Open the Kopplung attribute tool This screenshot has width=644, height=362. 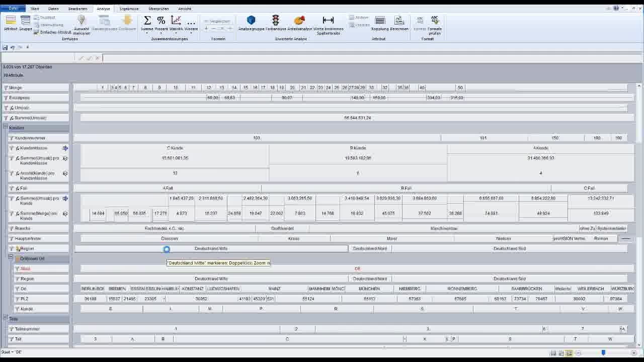coord(380,23)
